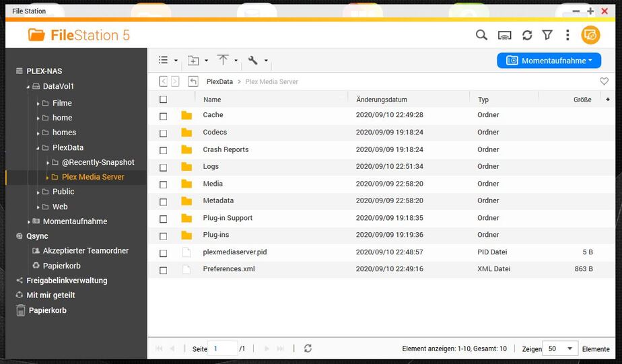Screen dimensions: 622x364
Task: Sort by Größe column header
Action: coord(582,100)
